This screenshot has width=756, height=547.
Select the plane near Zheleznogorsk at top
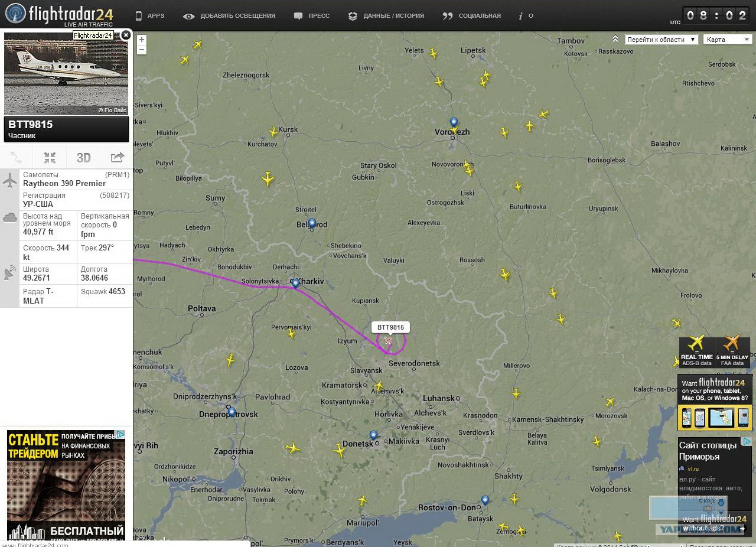click(185, 60)
